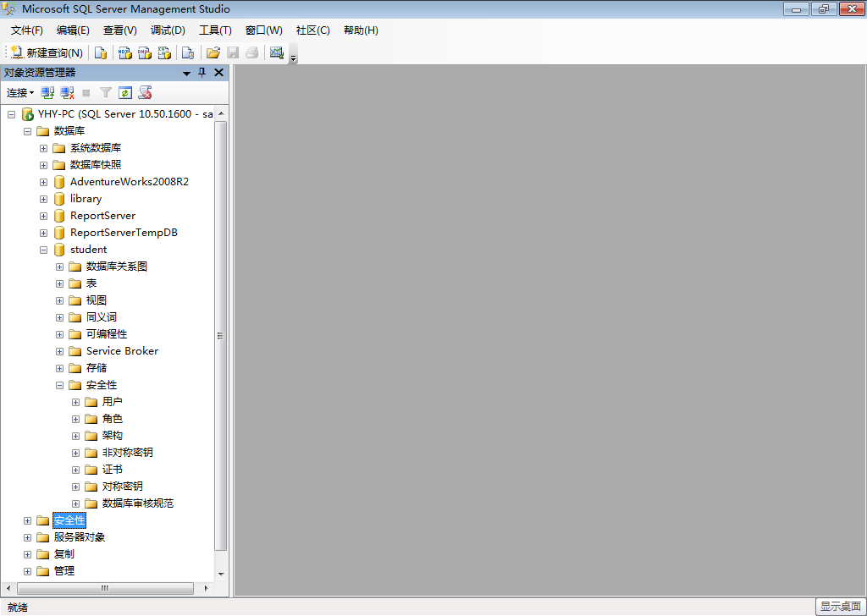The image size is (867, 616).
Task: Open the 窗口(W) menu
Action: tap(264, 30)
